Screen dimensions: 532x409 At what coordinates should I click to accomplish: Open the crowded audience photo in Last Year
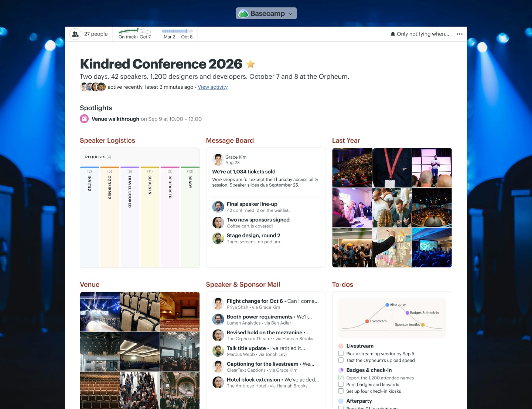(x=352, y=168)
